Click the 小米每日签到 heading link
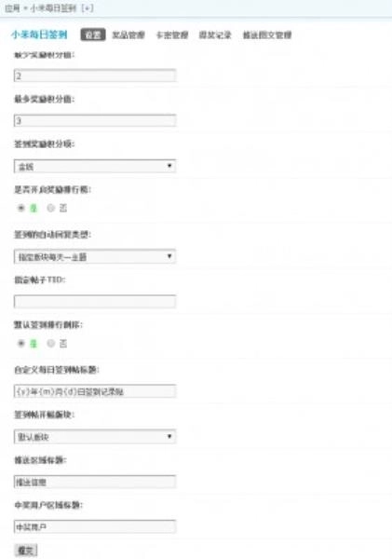Viewport: 392px width, 559px height. [x=39, y=34]
